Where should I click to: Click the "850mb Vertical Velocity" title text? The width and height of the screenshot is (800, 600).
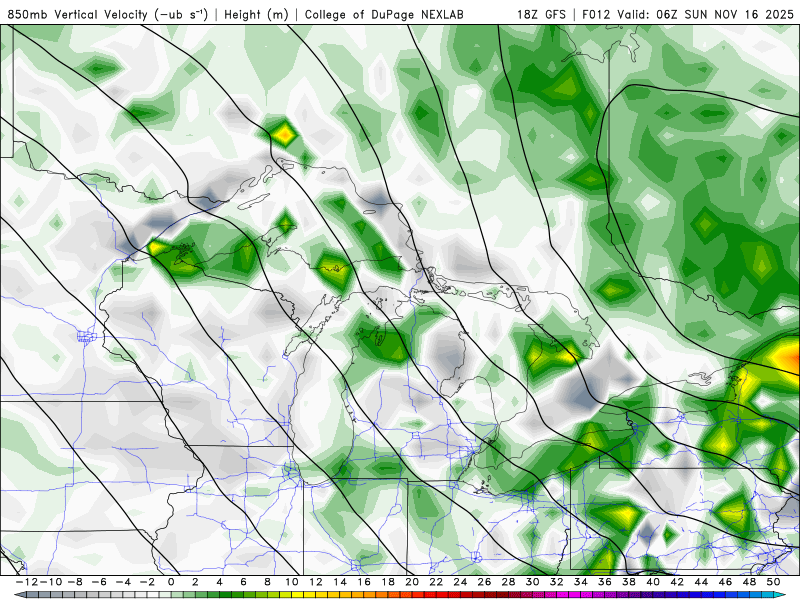[78, 14]
